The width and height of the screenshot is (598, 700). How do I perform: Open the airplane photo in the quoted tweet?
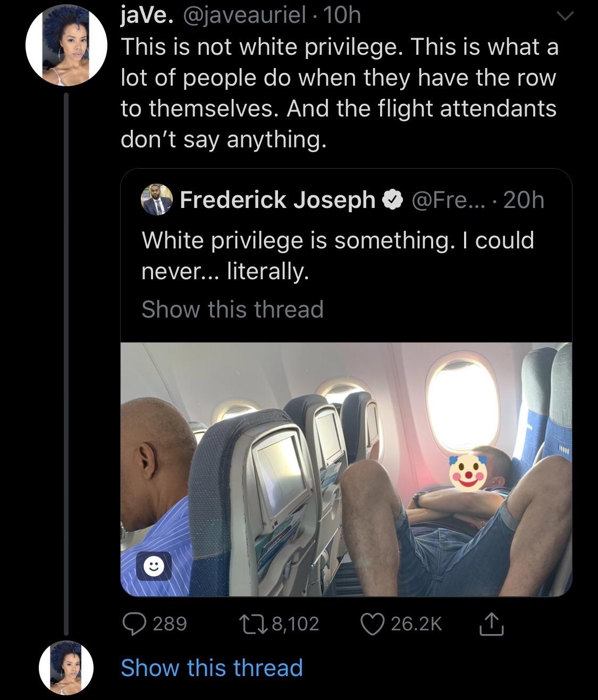tap(346, 468)
